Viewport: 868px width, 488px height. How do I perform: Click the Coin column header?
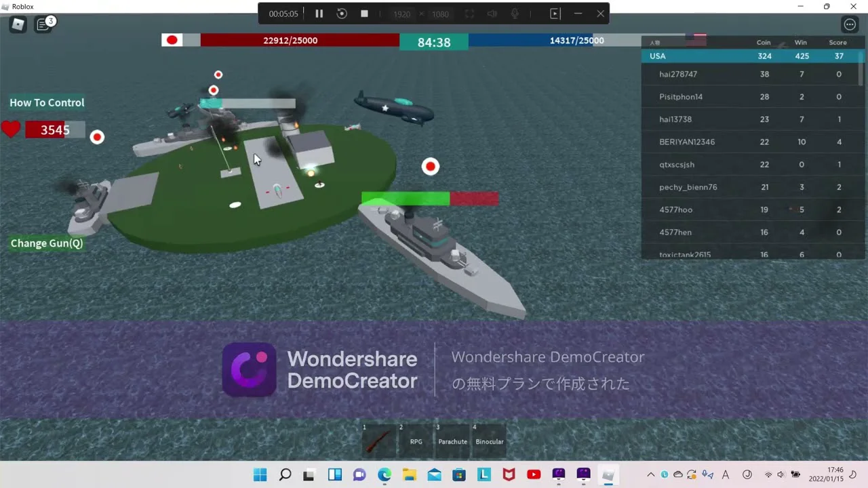(x=764, y=42)
